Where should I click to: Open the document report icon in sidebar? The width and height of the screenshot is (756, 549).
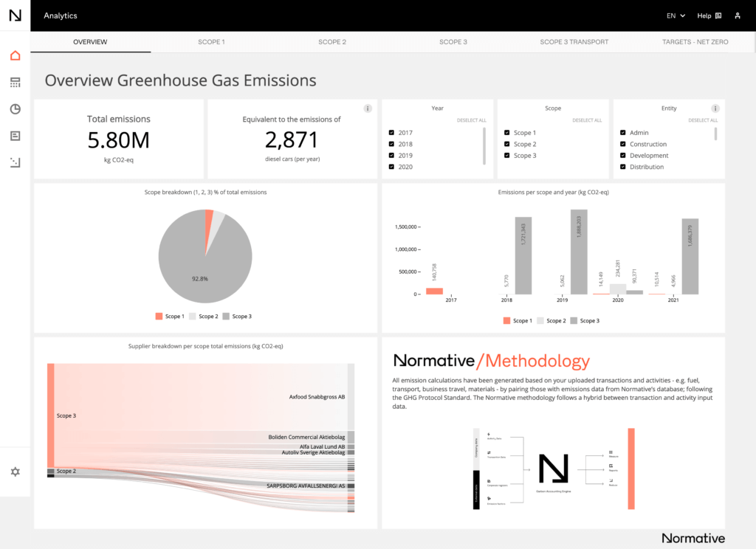pyautogui.click(x=15, y=136)
